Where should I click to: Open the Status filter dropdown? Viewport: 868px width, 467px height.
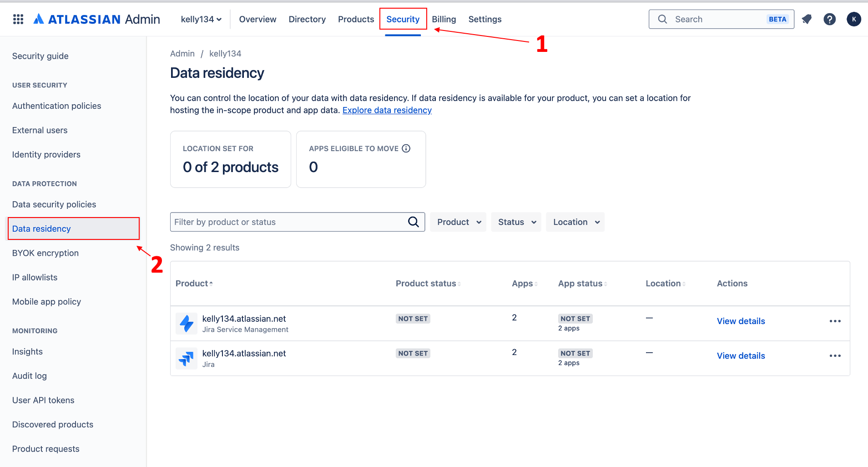(x=516, y=222)
